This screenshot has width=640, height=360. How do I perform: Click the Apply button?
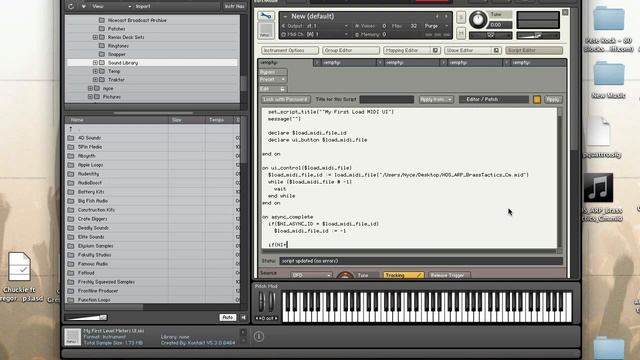553,99
